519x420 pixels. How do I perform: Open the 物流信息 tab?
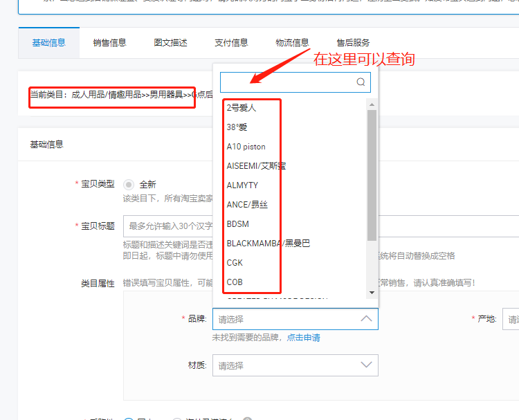[x=292, y=43]
